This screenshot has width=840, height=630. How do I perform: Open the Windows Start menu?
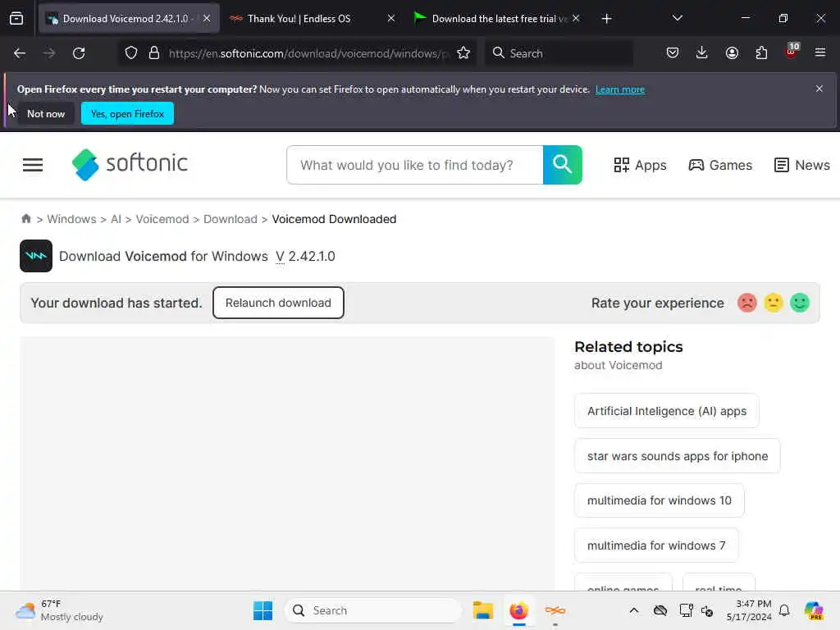262,610
